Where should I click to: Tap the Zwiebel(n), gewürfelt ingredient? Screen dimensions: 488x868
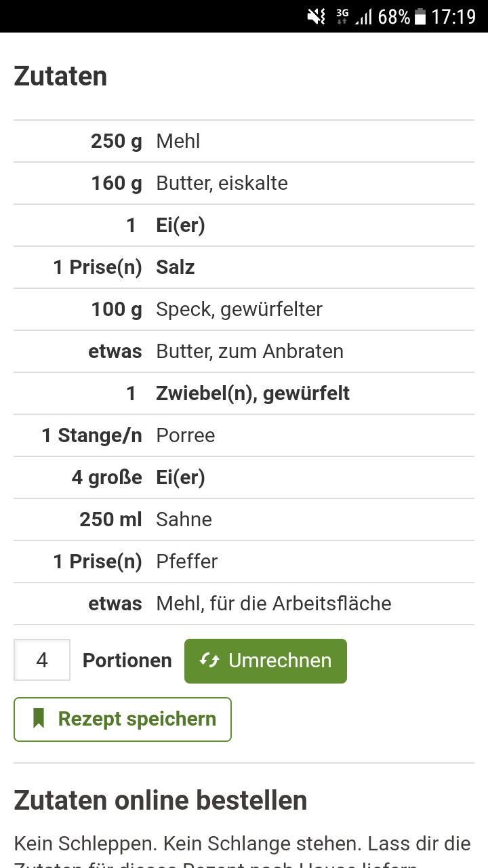tap(253, 393)
